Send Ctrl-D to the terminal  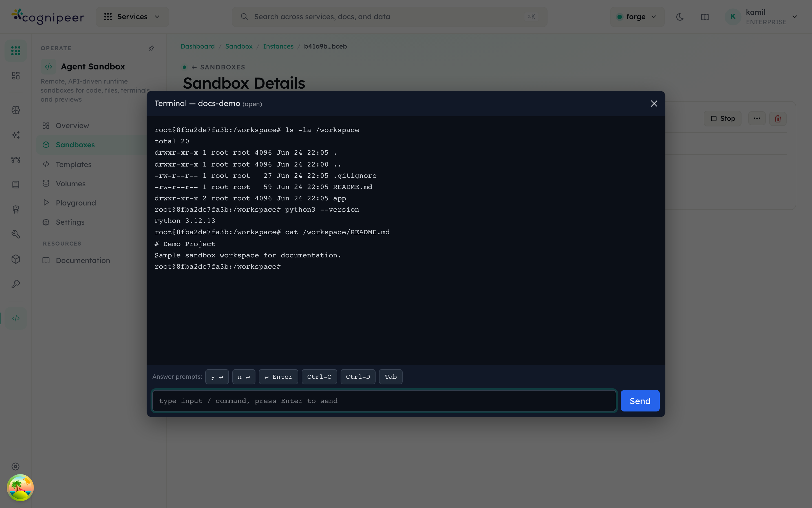(358, 377)
